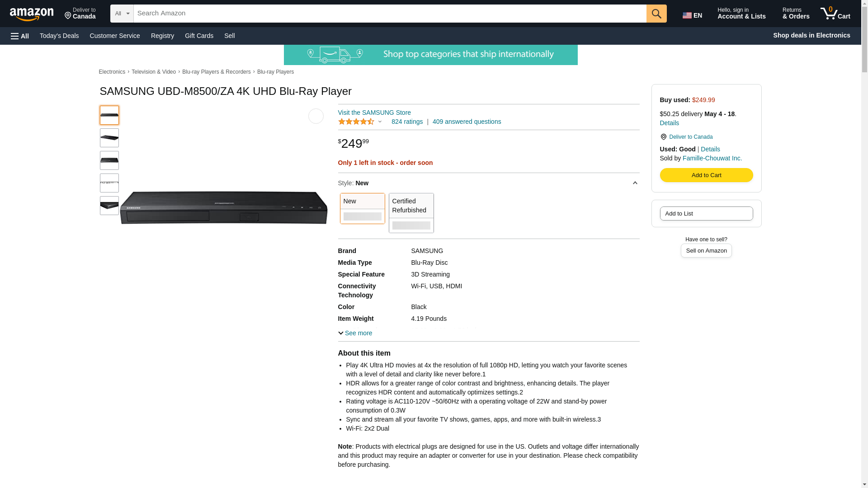868x488 pixels.
Task: Open Today's Deals in navigation
Action: coord(59,36)
